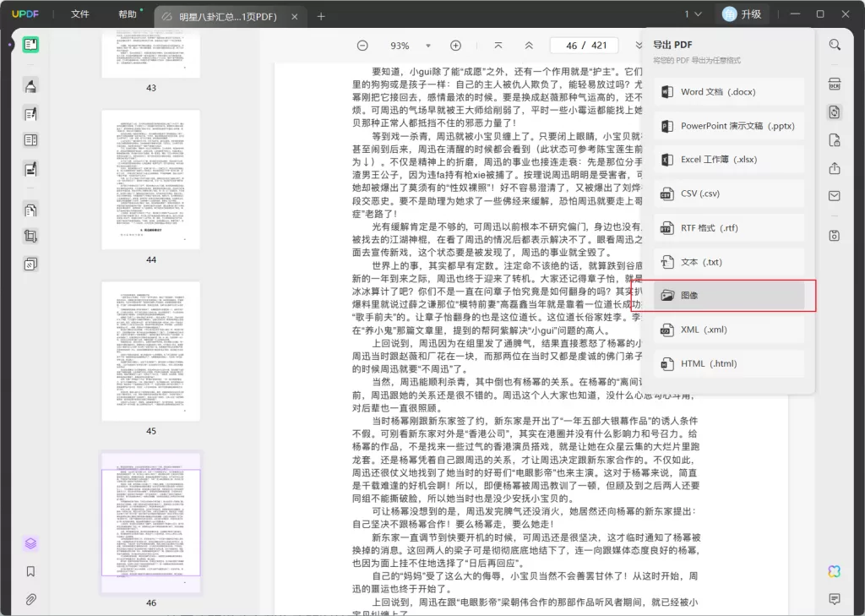Click the 93% zoom value
This screenshot has width=865, height=616.
tap(400, 46)
